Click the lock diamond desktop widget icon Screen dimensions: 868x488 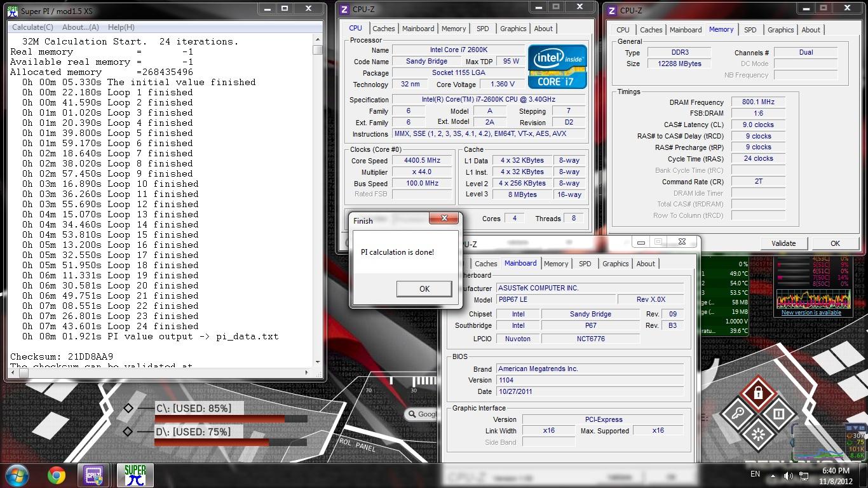pos(757,393)
